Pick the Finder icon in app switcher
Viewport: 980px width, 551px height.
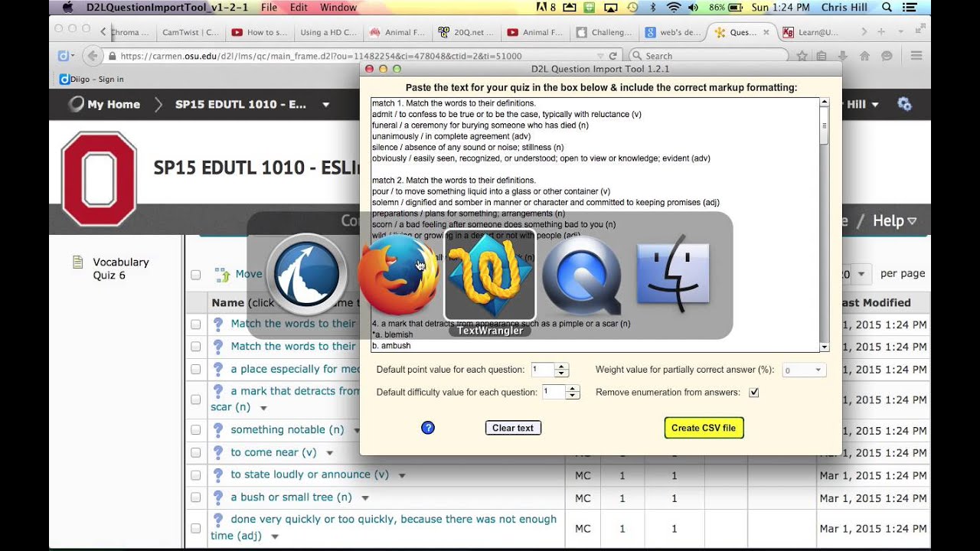(673, 274)
